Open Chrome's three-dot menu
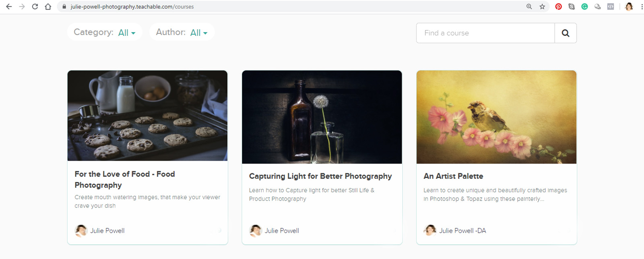644x259 pixels. pos(642,6)
